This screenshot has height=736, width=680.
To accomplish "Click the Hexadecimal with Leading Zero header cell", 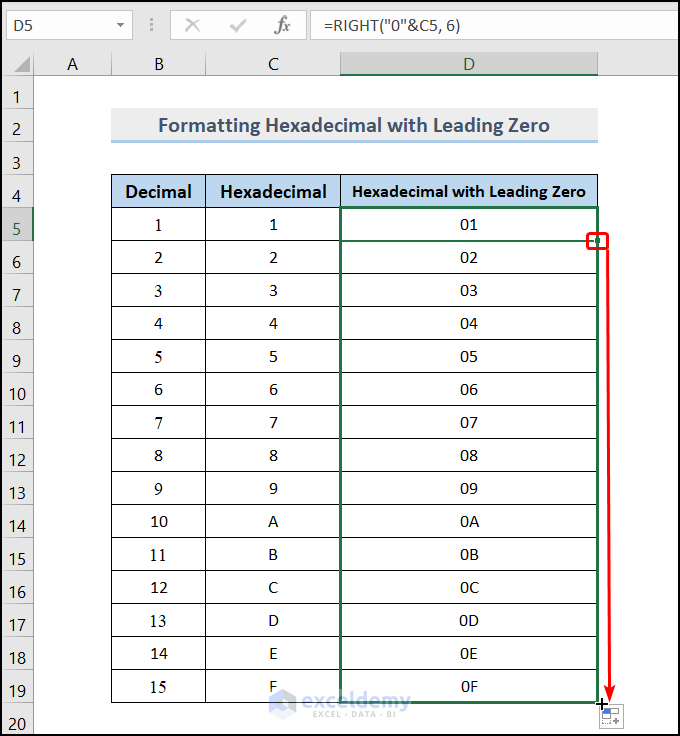I will tap(469, 192).
